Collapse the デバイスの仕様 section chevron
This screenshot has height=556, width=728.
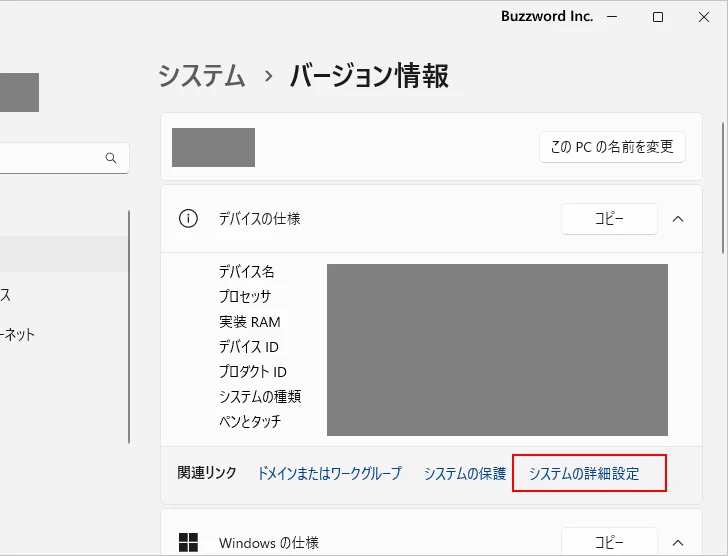678,219
